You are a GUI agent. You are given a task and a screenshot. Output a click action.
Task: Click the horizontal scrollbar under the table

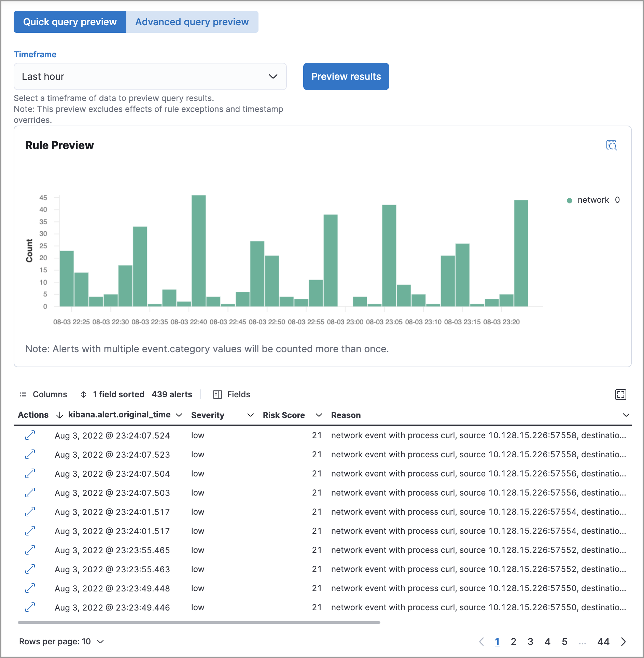pos(199,623)
